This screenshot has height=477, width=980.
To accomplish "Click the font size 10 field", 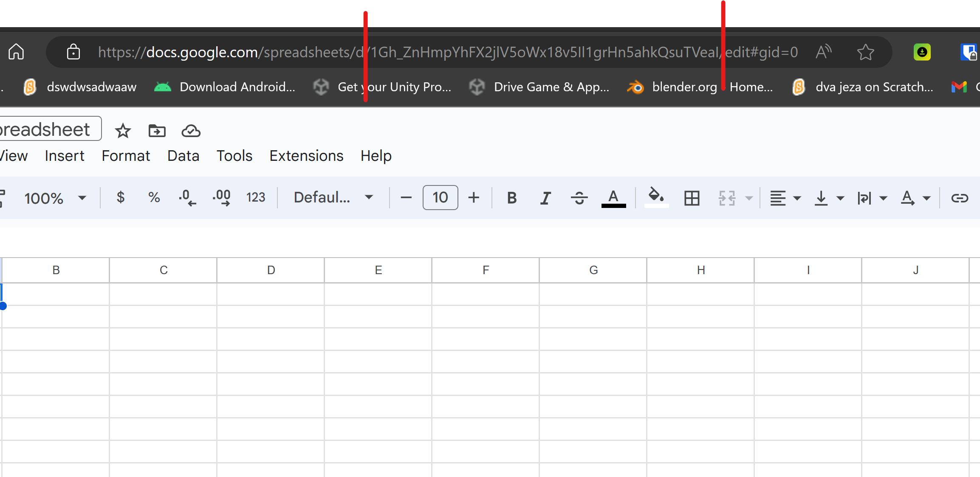I will point(440,197).
